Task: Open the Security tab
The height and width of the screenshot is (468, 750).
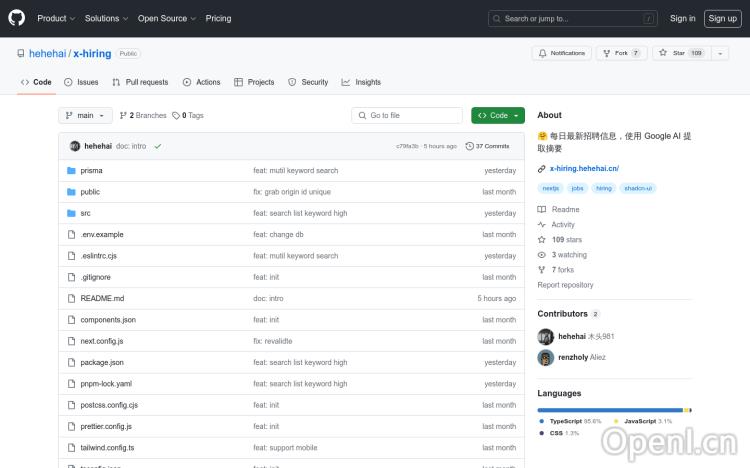Action: click(x=308, y=82)
